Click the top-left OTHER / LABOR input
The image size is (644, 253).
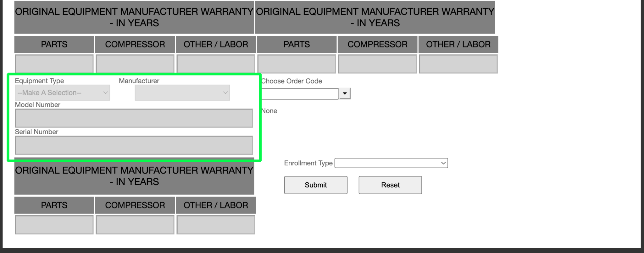[216, 64]
